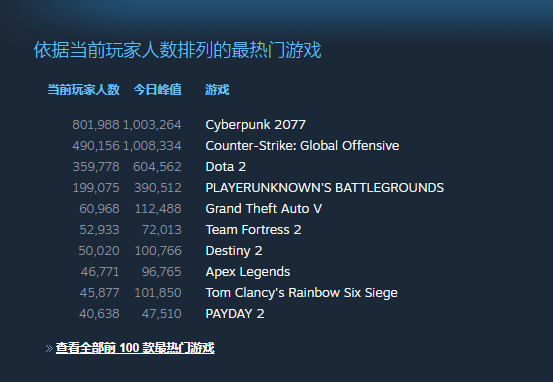Click the 今日峰值 column header
The image size is (553, 382).
tap(158, 90)
